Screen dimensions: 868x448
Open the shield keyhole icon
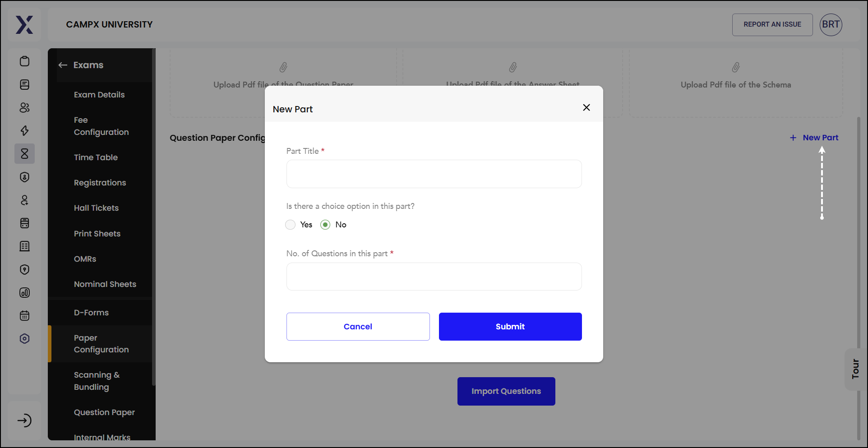(25, 269)
